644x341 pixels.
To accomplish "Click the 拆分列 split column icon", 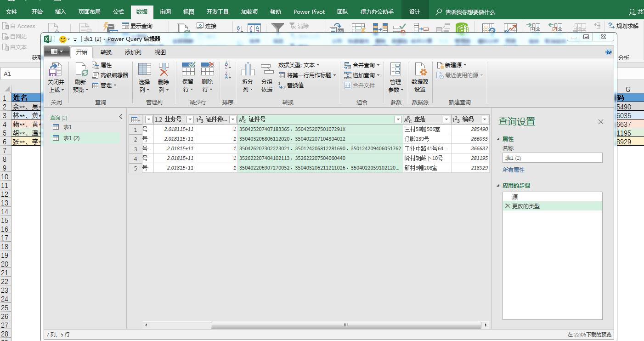I will click(x=248, y=70).
